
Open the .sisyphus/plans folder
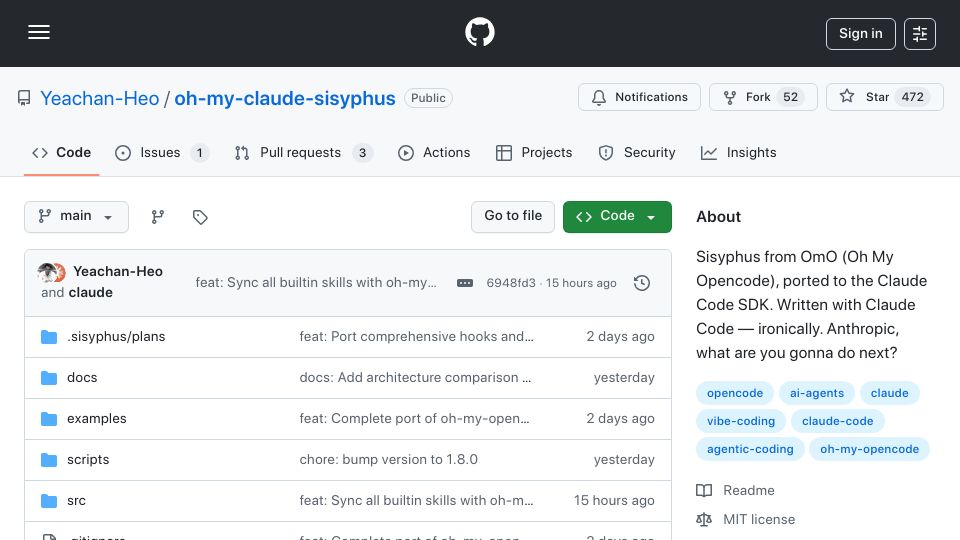pos(116,337)
